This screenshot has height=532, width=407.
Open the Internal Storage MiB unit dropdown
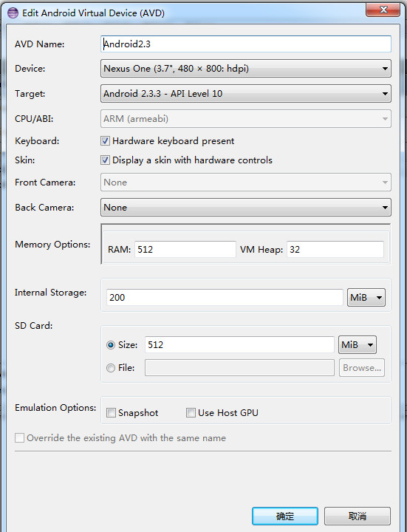[x=366, y=298]
